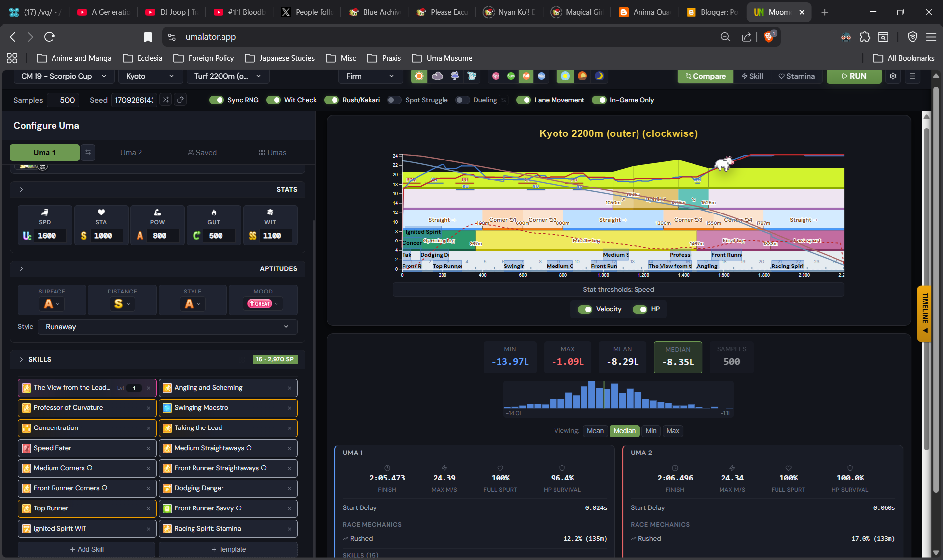Open the Distance aptitude dropdown

(x=122, y=304)
